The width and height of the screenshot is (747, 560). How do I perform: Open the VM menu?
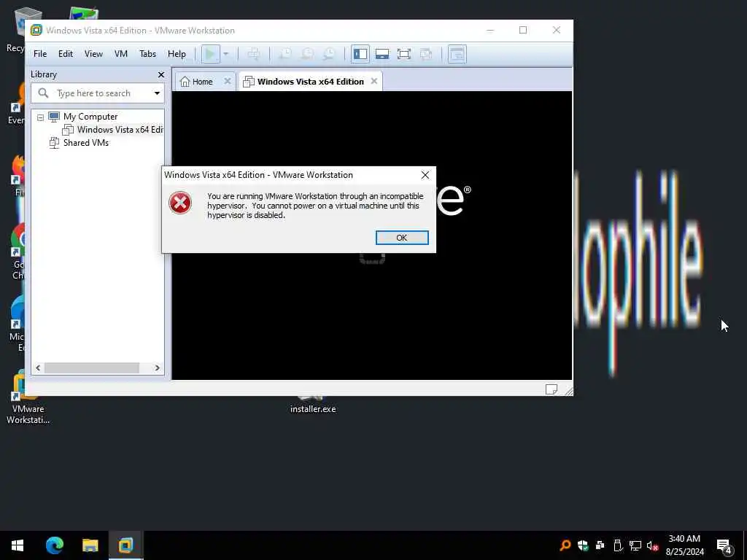[x=121, y=54]
